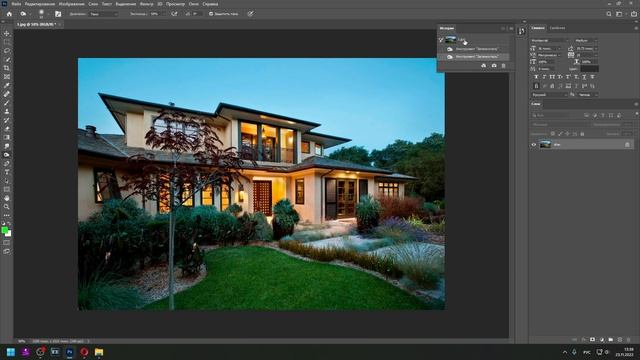Select the Rectangular Marquee tool
Viewport: 640px width, 360px height.
(x=7, y=42)
